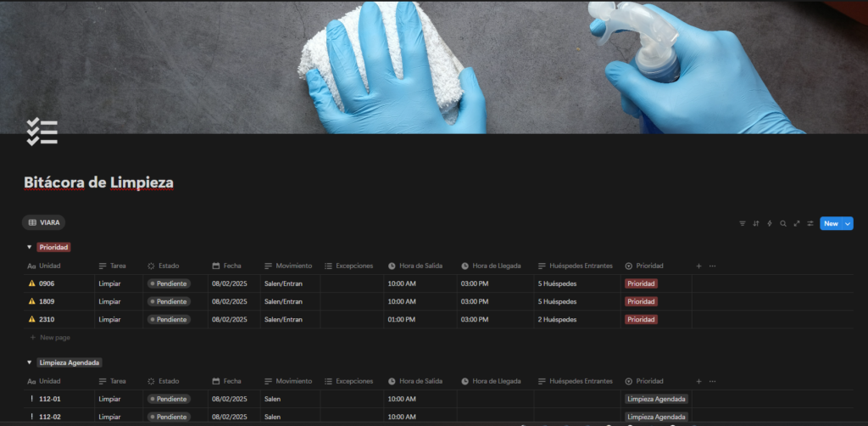This screenshot has height=426, width=868.
Task: Add New page in Prioridad group
Action: pyautogui.click(x=50, y=338)
